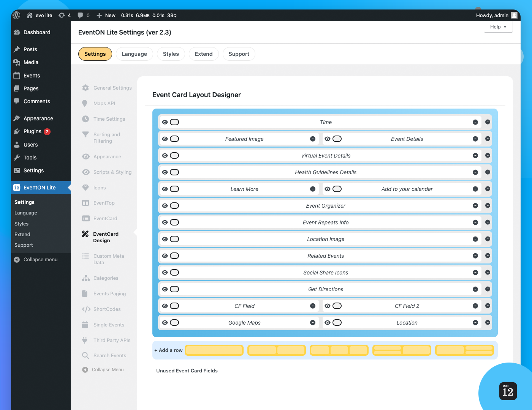This screenshot has width=532, height=410.
Task: Remove the Time field with its minus icon
Action: pyautogui.click(x=475, y=122)
